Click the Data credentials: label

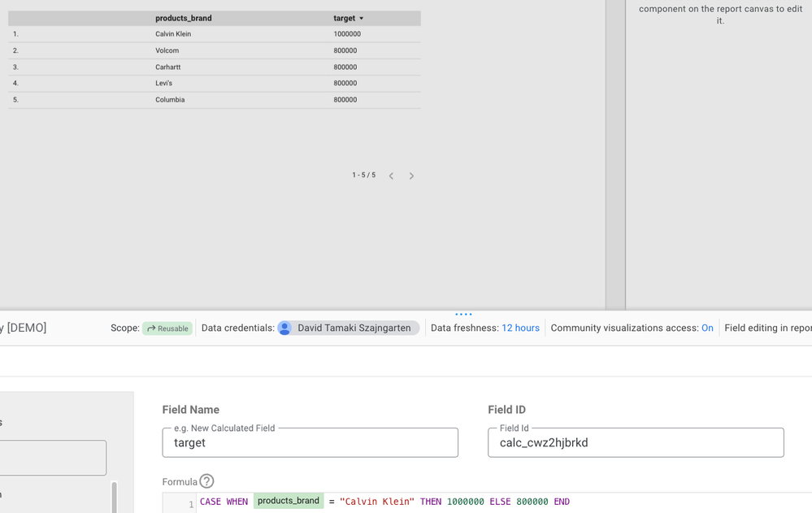(237, 328)
